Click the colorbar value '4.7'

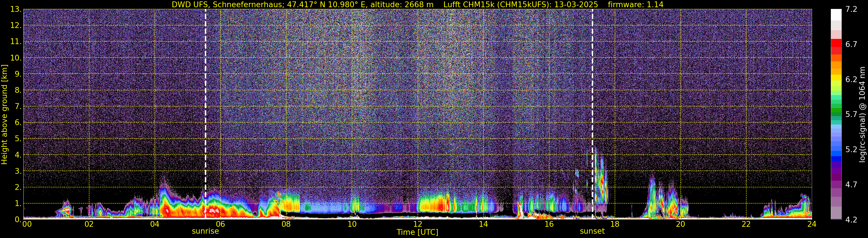coord(851,185)
